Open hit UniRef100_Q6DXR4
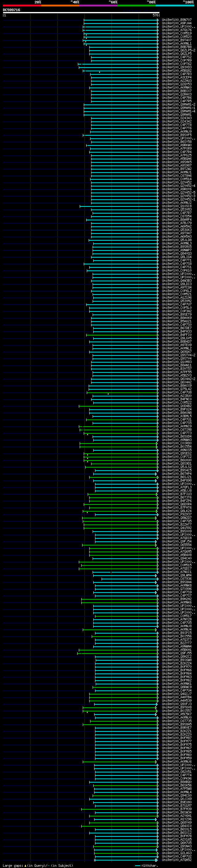This screenshot has width=197, height=868. coord(176,504)
